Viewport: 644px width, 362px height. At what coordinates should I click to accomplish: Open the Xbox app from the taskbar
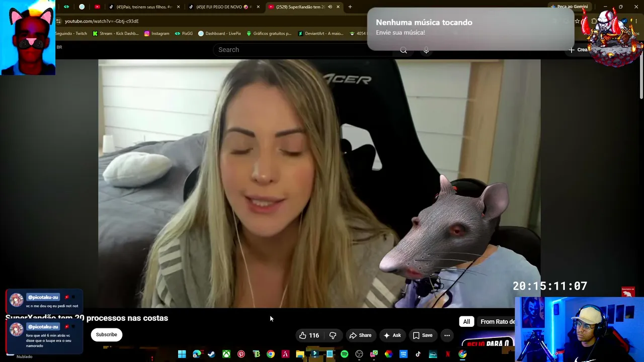click(x=226, y=354)
